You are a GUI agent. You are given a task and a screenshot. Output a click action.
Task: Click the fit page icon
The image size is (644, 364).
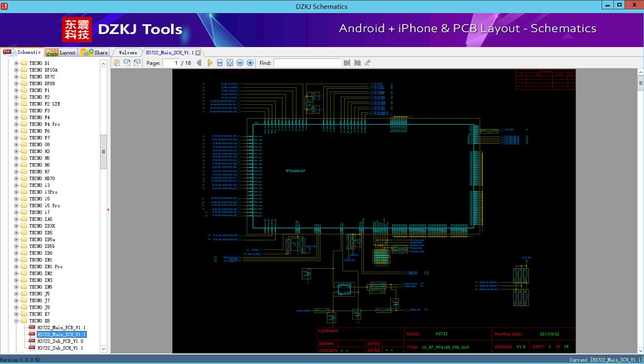pos(230,63)
